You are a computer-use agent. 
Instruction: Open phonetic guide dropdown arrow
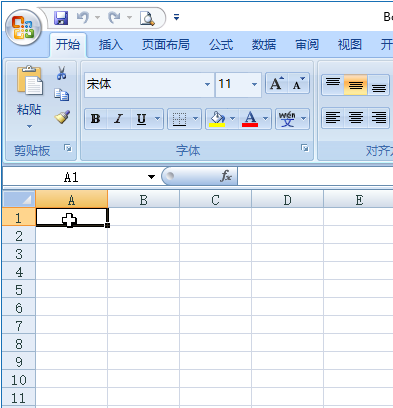click(x=304, y=118)
